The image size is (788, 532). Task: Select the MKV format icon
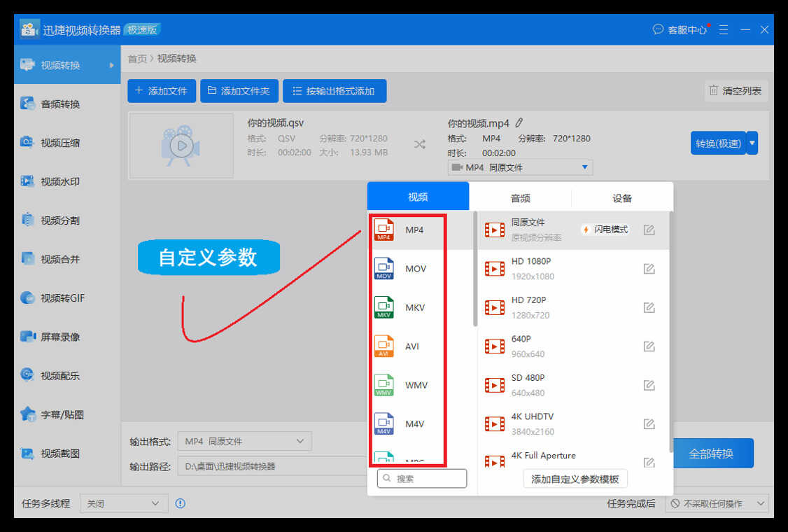(x=384, y=307)
